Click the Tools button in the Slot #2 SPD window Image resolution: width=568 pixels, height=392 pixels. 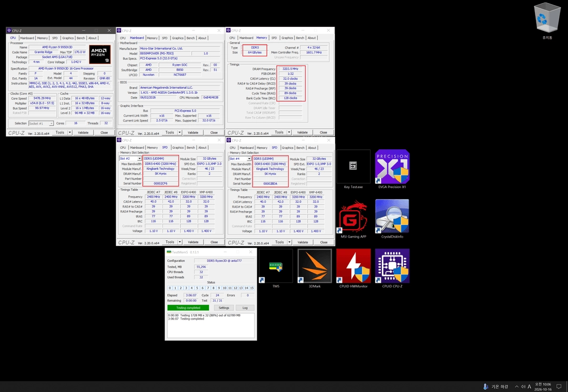pos(169,242)
